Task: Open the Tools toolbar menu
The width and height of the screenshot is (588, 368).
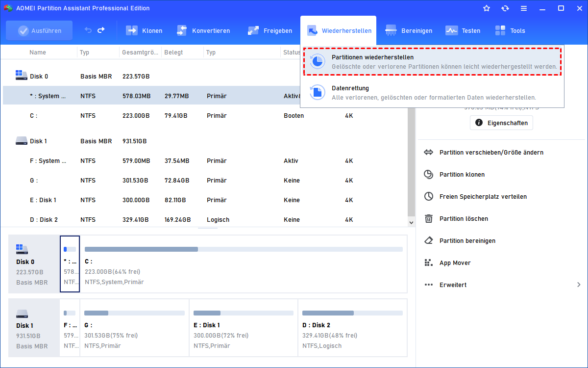Action: 510,30
